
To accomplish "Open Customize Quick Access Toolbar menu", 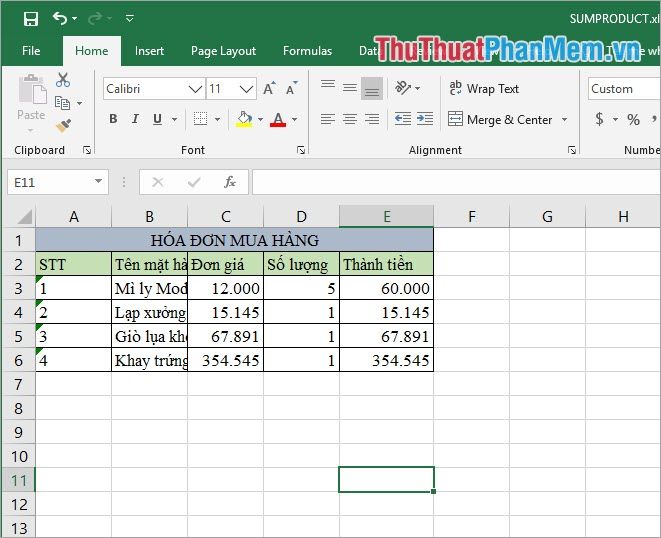I will coord(129,19).
